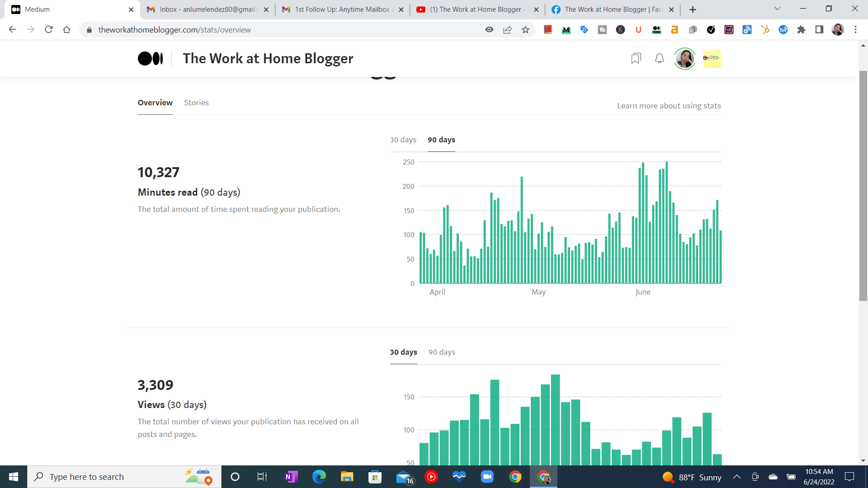View site information lock icon
Image resolution: width=868 pixels, height=488 pixels.
(89, 30)
